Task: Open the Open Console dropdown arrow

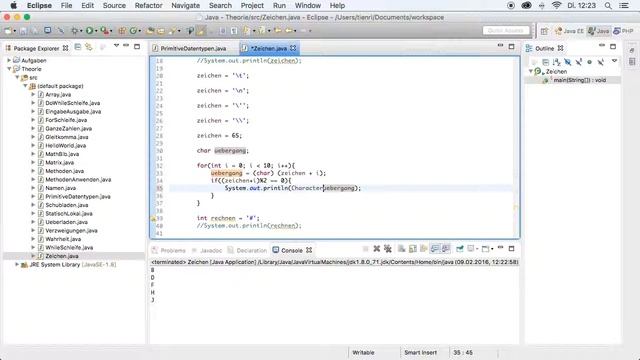Action: (x=492, y=249)
